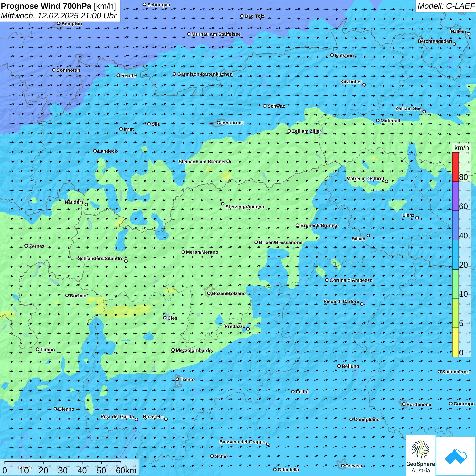The height and width of the screenshot is (476, 476).
Task: Click the 'Garmisch-Partenkirchen' place label
Action: [x=205, y=74]
